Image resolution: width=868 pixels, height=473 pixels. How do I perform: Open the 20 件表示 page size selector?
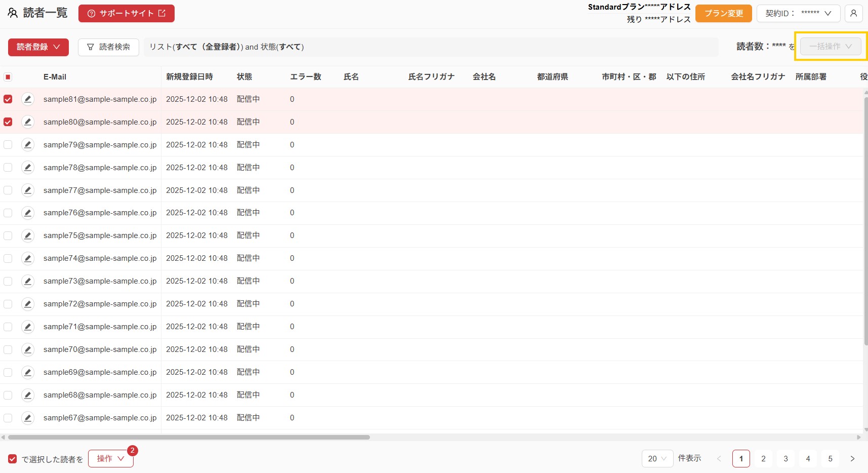point(657,459)
